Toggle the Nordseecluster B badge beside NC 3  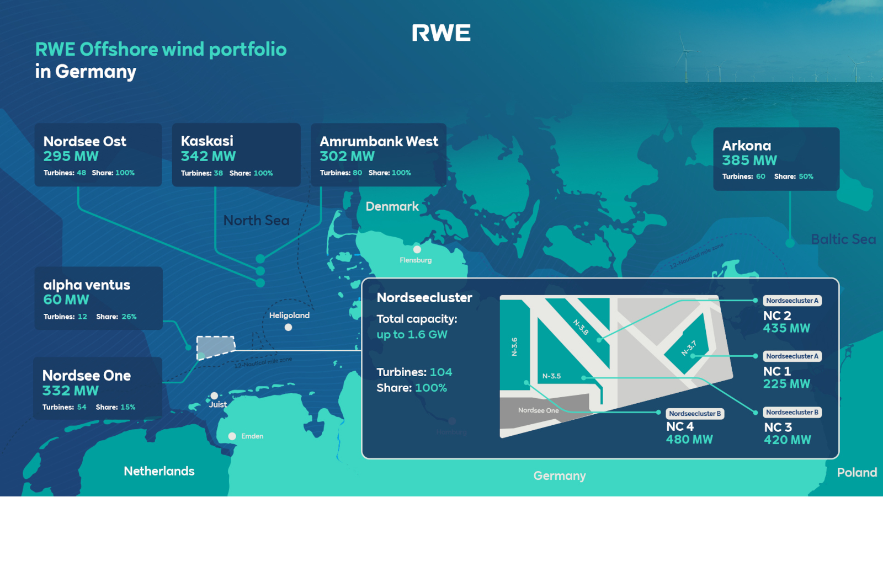[792, 412]
